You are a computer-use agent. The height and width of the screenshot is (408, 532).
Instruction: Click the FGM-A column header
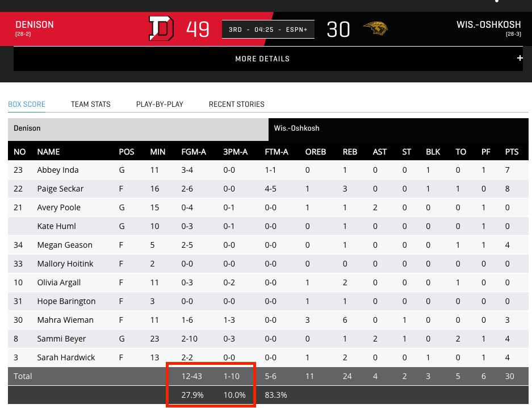194,152
